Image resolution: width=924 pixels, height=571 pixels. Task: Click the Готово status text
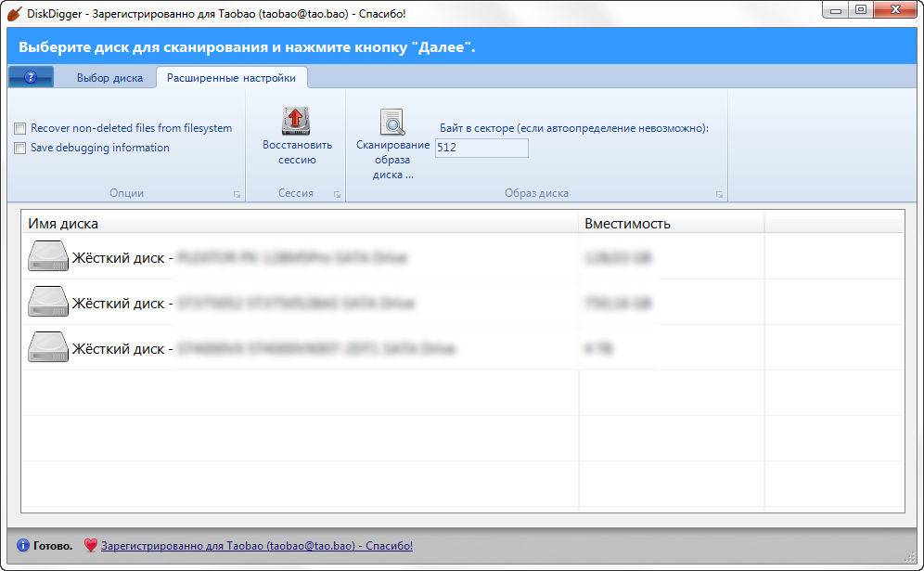[53, 546]
